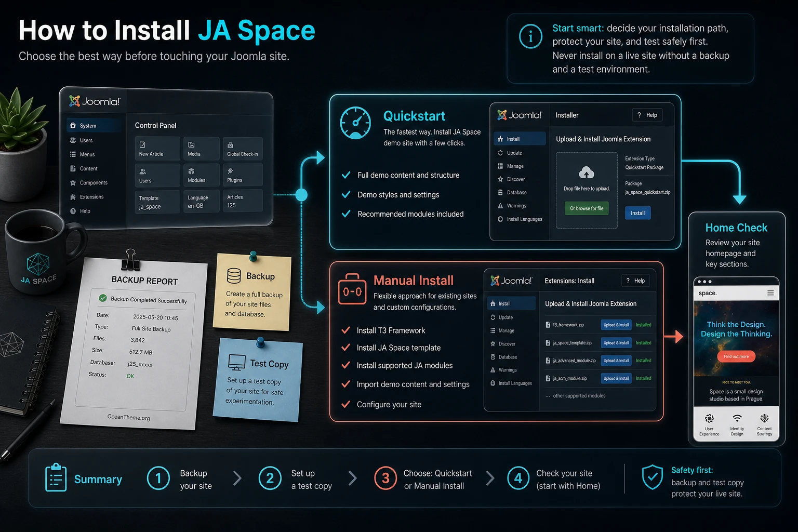Select Install in the Installer window sidebar

(x=520, y=139)
